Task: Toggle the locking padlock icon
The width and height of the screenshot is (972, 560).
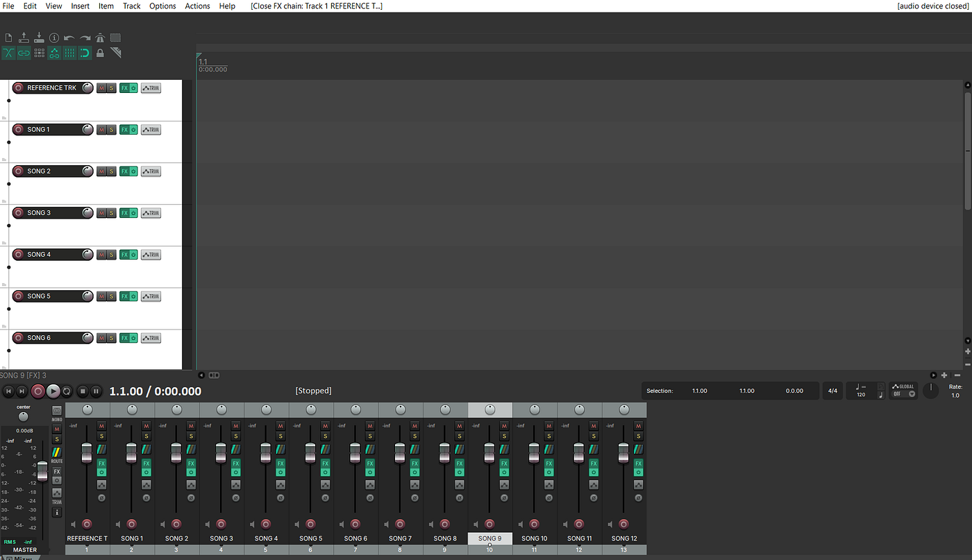Action: point(100,53)
